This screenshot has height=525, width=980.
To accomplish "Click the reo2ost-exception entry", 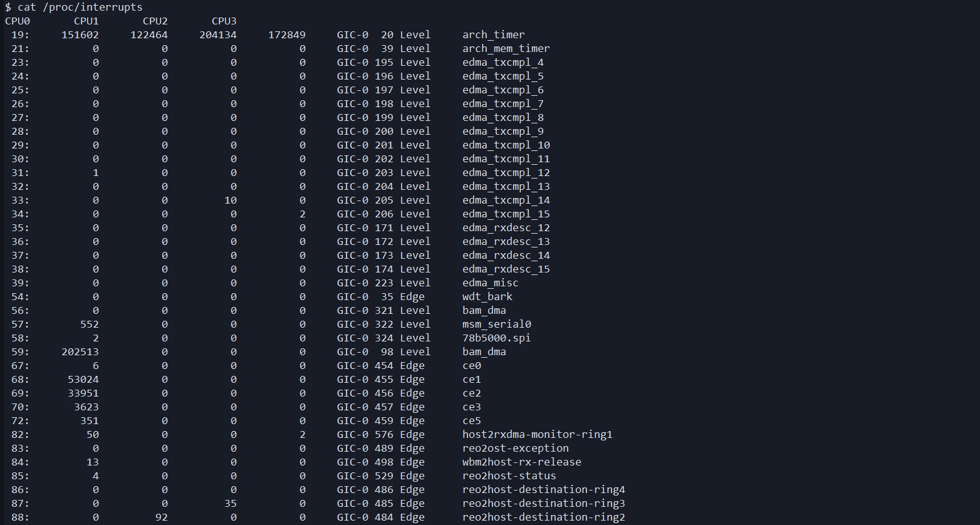I will click(516, 449).
